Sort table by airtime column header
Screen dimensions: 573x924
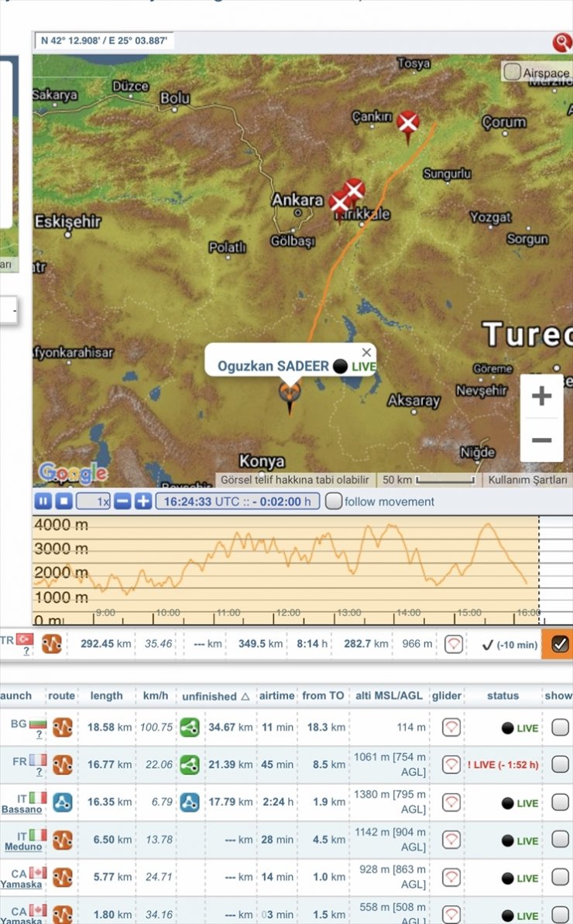276,696
